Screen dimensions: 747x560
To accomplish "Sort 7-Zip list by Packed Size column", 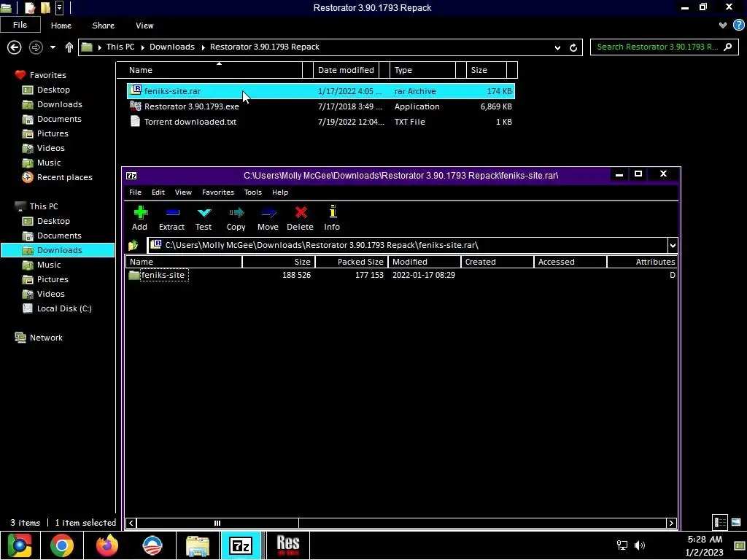I will click(x=352, y=262).
